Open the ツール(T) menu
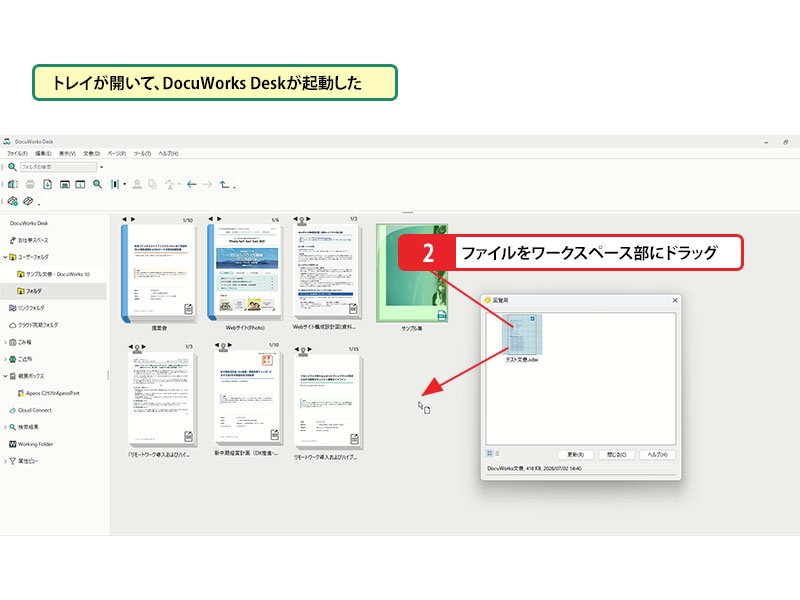This screenshot has width=800, height=600. coord(142,154)
